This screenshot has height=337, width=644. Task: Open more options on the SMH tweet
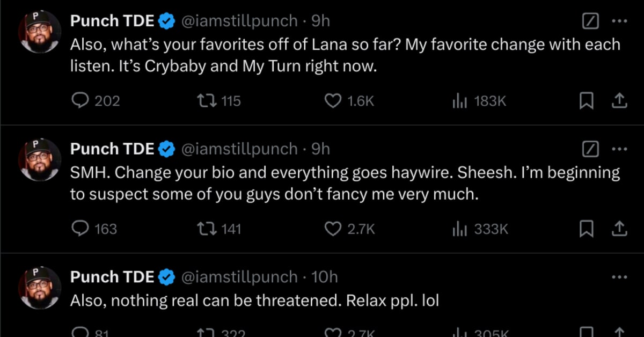pos(620,149)
